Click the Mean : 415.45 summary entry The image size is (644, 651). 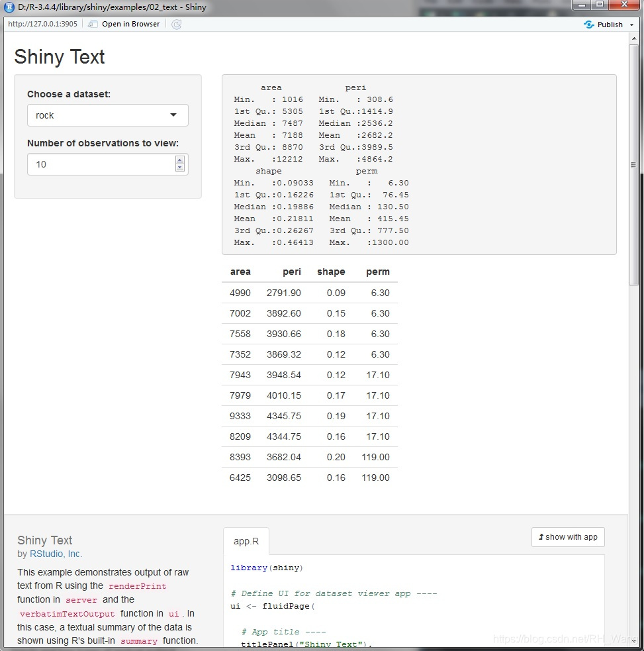pos(369,219)
